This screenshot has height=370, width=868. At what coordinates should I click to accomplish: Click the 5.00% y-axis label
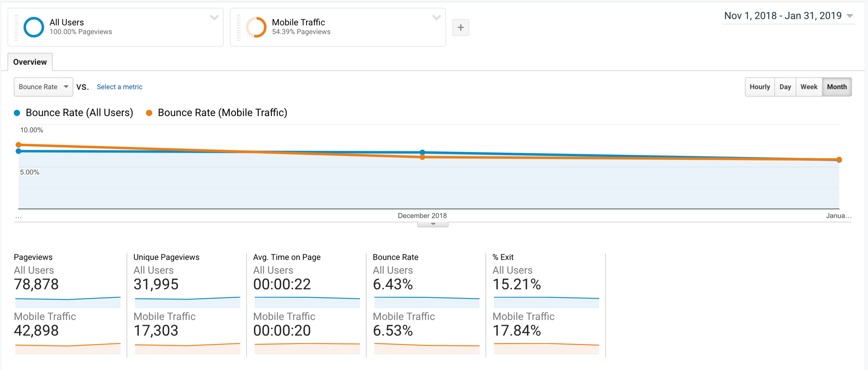30,172
